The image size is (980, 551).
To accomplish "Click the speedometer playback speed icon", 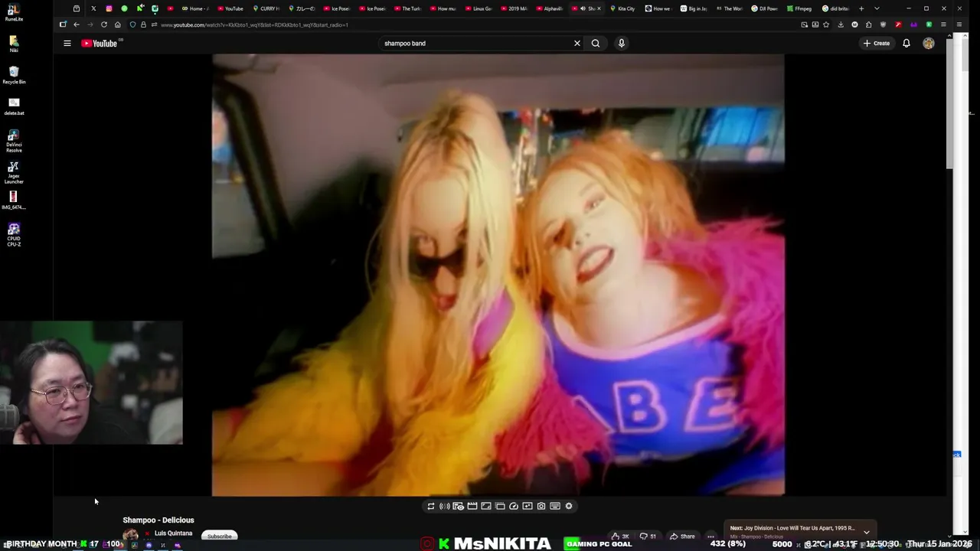I will 514,506.
